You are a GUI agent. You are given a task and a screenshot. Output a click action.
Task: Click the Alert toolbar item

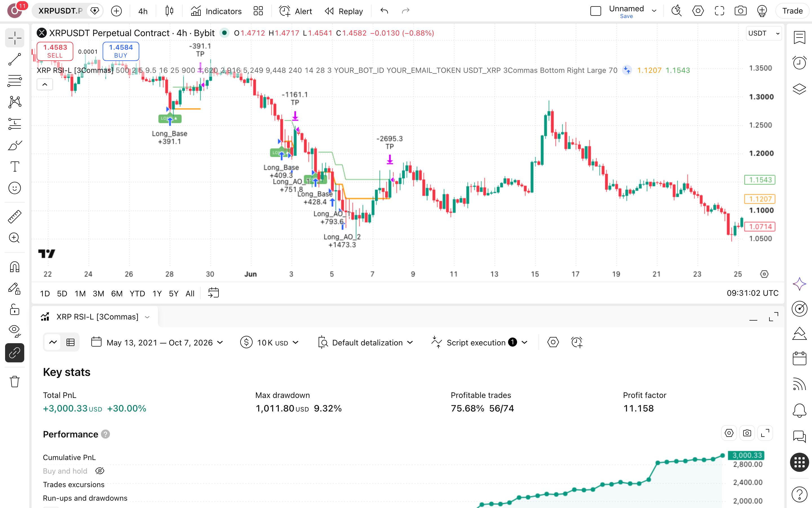(295, 11)
